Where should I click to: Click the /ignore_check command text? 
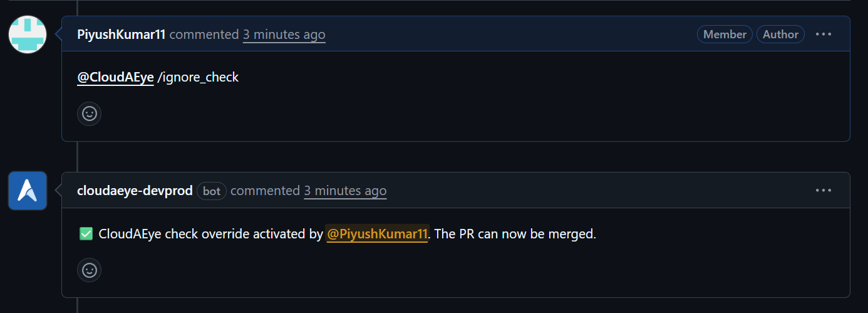(199, 78)
